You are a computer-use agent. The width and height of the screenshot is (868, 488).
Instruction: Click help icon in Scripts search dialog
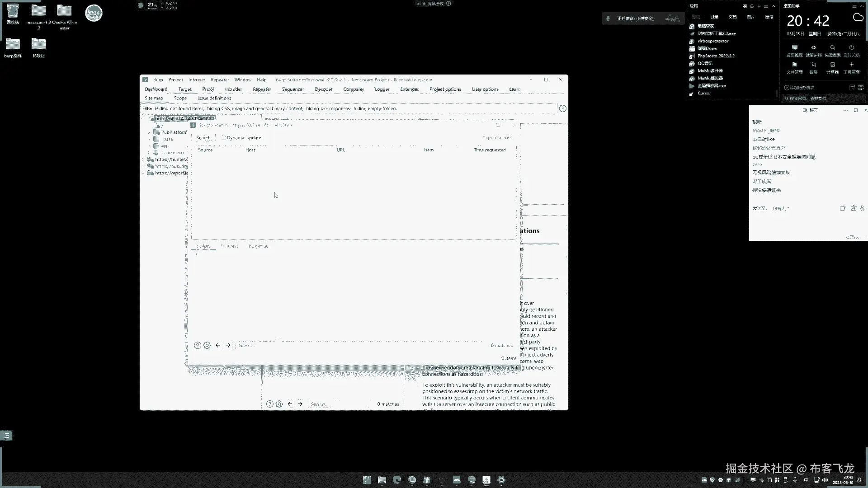tap(198, 345)
